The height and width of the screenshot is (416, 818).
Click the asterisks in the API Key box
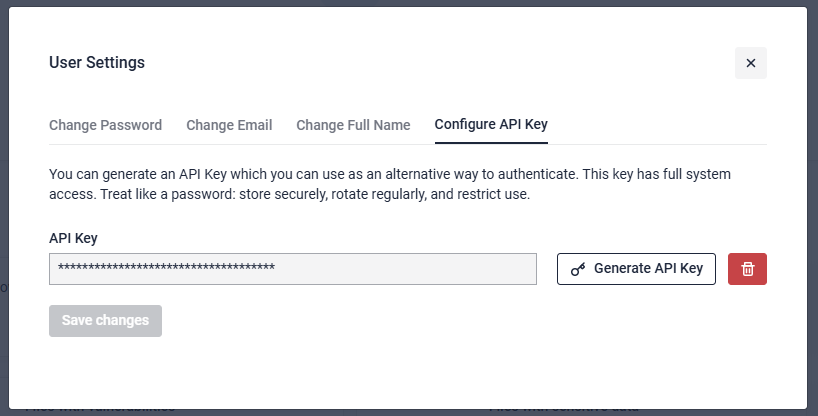[x=166, y=268]
